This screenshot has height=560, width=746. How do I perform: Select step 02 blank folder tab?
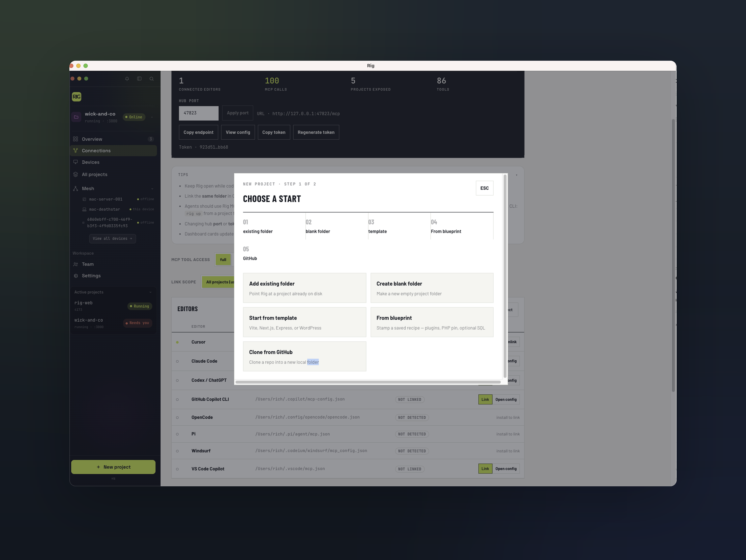(337, 226)
